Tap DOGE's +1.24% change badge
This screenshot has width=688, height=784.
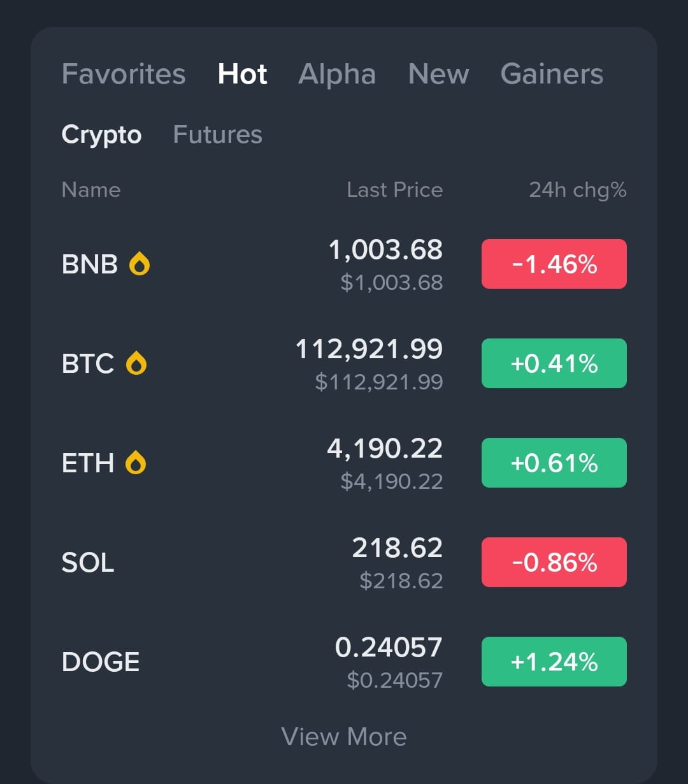(x=554, y=662)
